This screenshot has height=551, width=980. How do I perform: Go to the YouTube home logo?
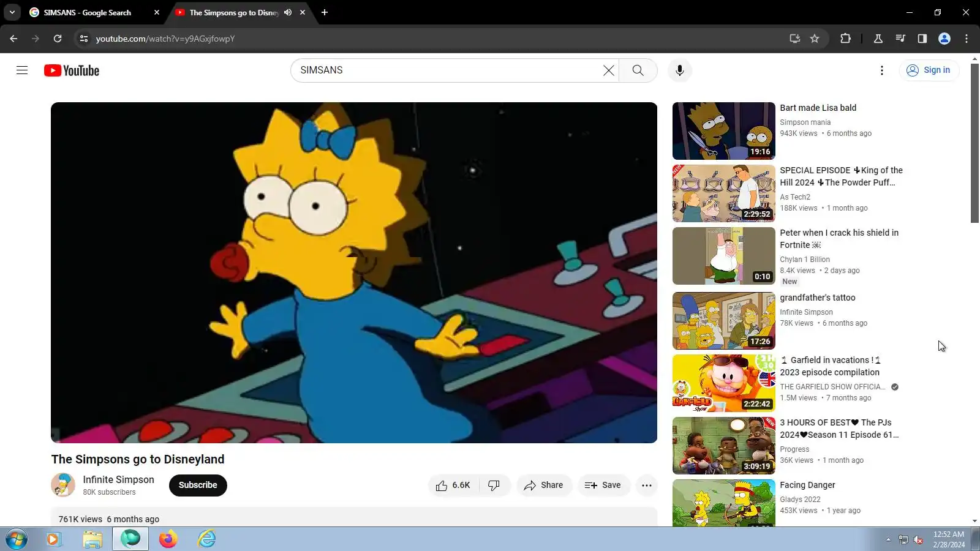[x=72, y=70]
